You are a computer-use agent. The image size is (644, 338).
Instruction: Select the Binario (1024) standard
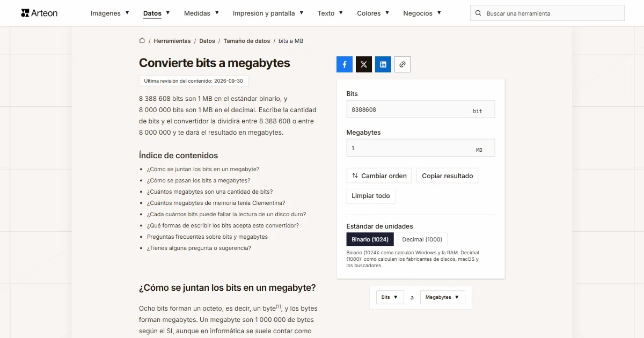tap(370, 239)
